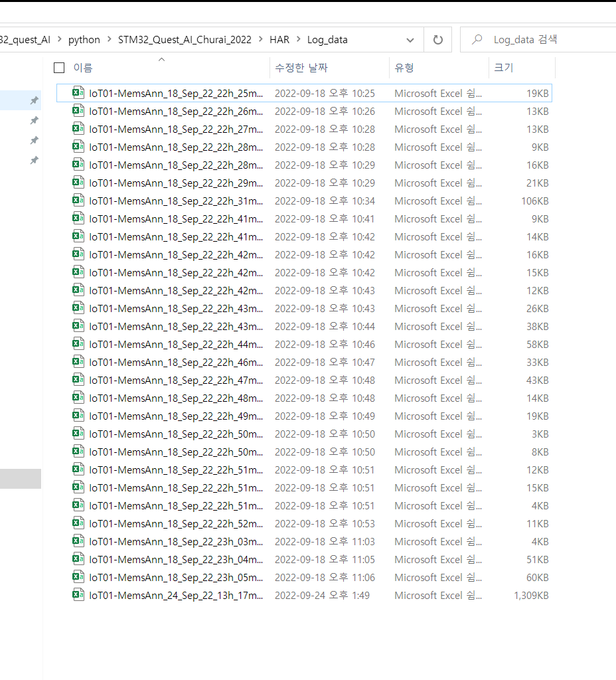Click the Excel icon of the 22h_47m file
Screen dimensions: 616x680
[x=78, y=379]
